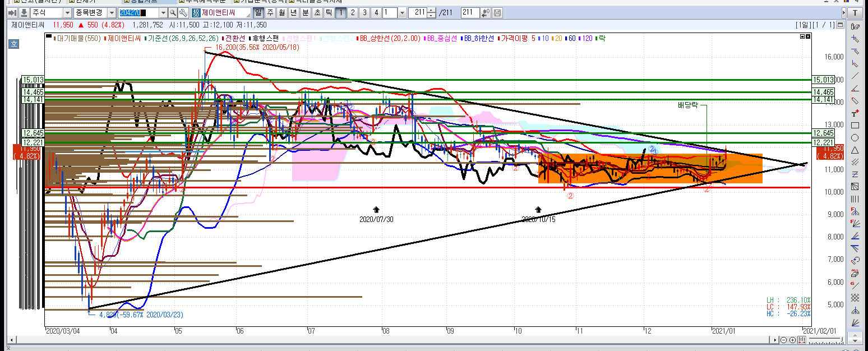Image resolution: width=868 pixels, height=351 pixels.
Task: Select the triangle shape tool
Action: pos(855,150)
